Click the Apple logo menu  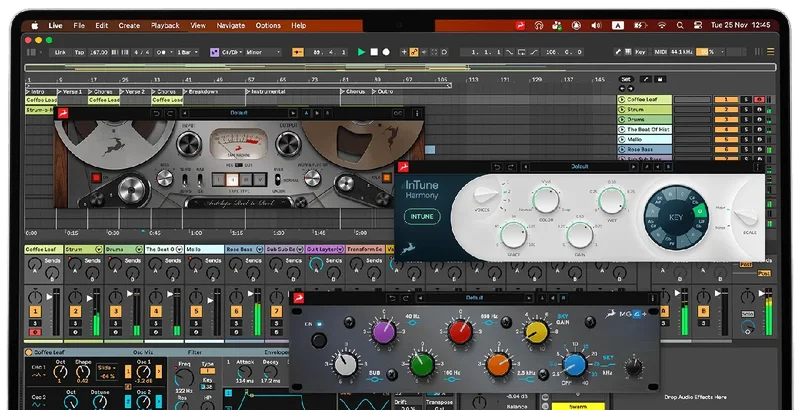(35, 25)
